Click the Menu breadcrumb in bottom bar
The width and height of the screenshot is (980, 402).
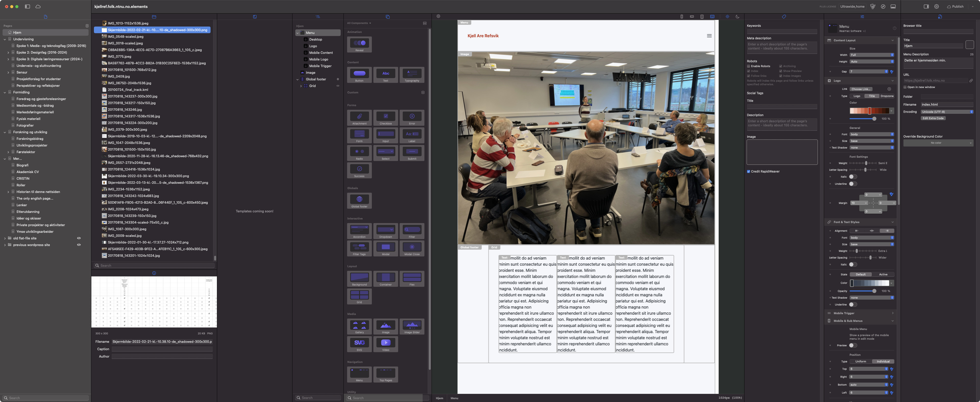click(x=454, y=398)
